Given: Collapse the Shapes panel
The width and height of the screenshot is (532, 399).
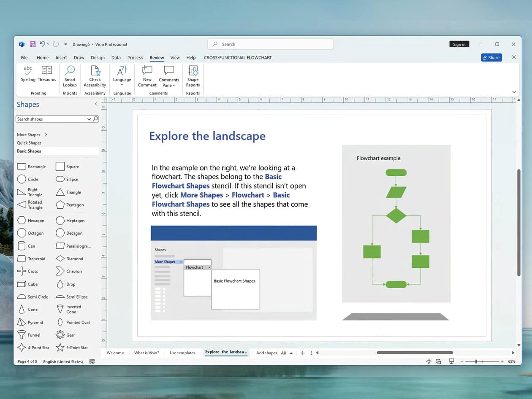Looking at the screenshot, I should click(96, 104).
